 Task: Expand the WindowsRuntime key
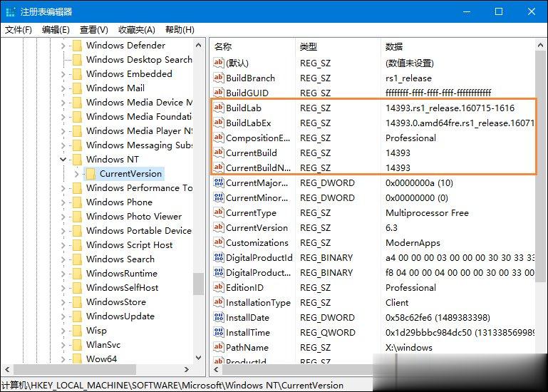tap(63, 274)
